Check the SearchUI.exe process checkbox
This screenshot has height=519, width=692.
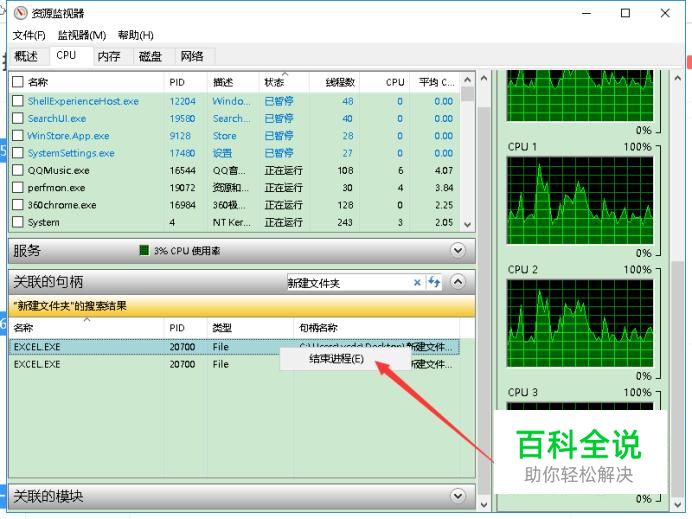tap(18, 118)
